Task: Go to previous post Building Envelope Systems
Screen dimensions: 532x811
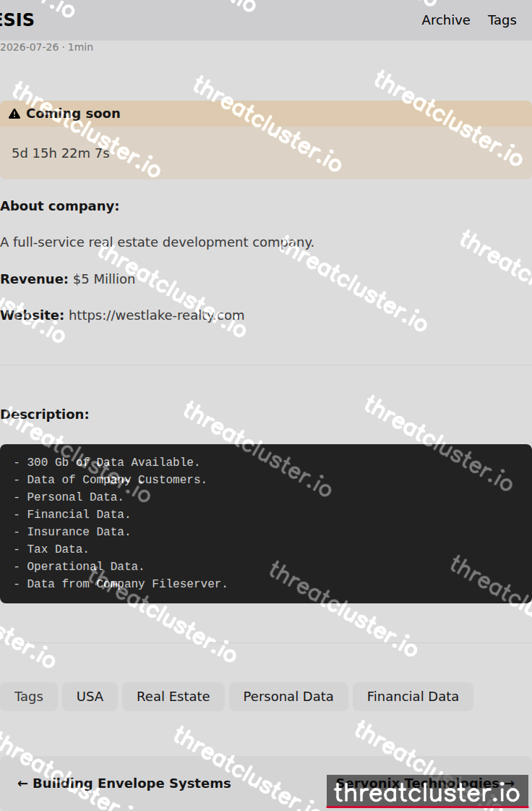Action: [x=124, y=784]
